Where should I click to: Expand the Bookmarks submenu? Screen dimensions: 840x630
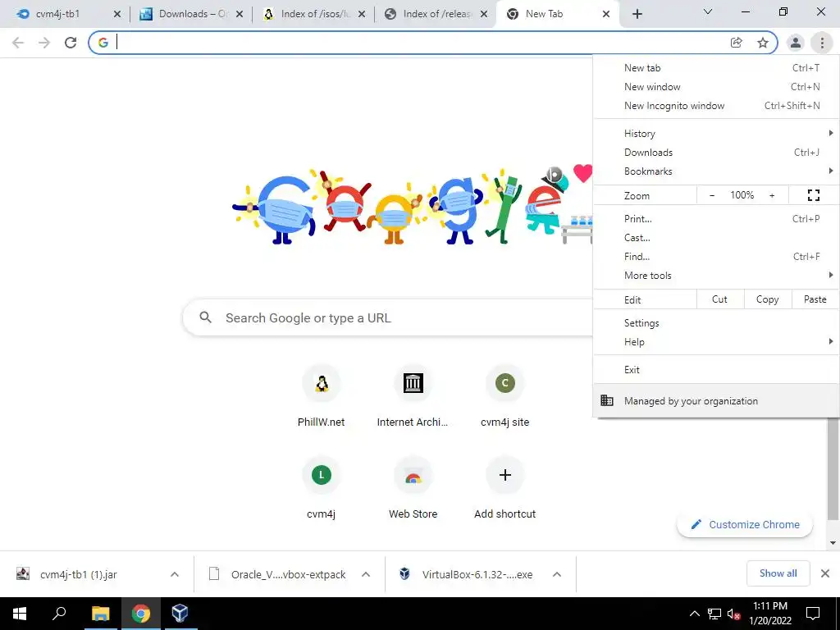click(x=716, y=171)
